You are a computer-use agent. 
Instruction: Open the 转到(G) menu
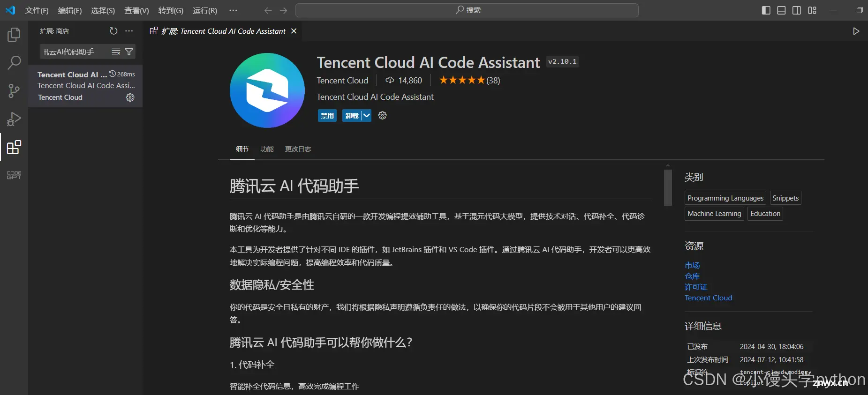171,10
